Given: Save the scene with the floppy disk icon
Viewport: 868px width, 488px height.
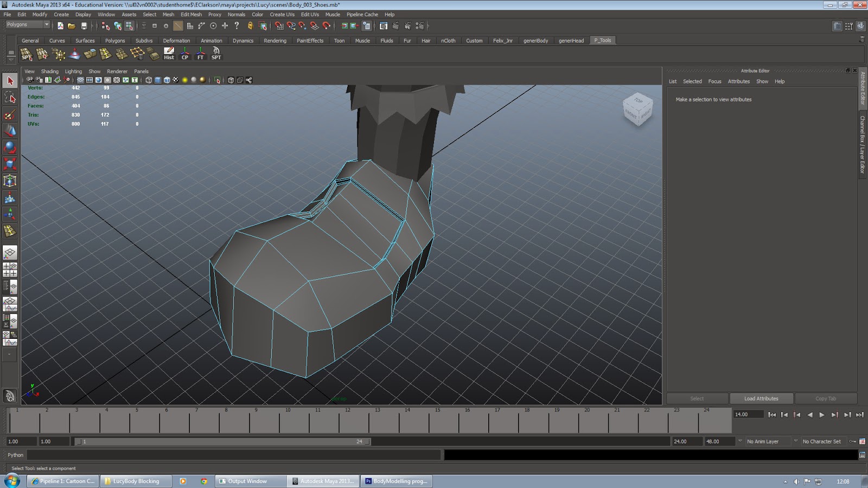Looking at the screenshot, I should click(84, 25).
